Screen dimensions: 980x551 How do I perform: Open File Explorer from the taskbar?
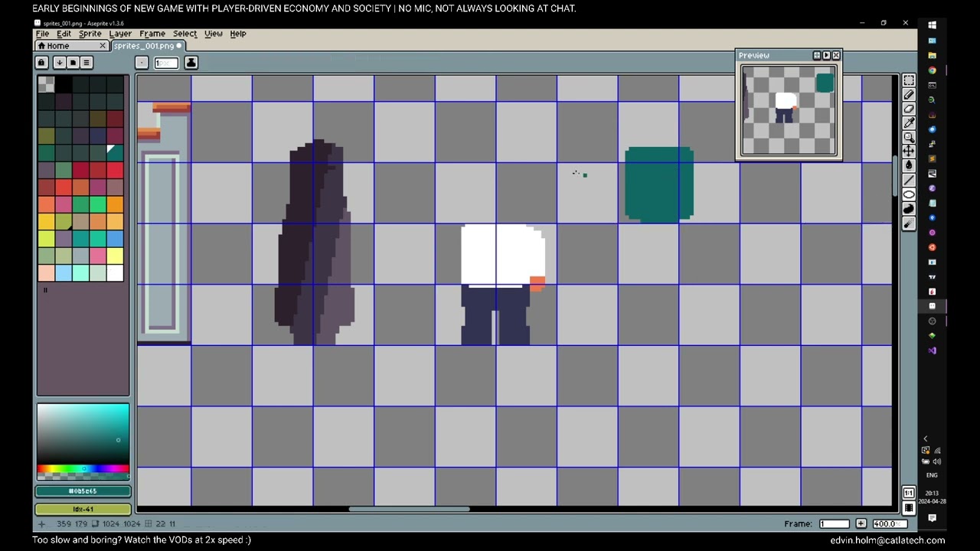(932, 55)
